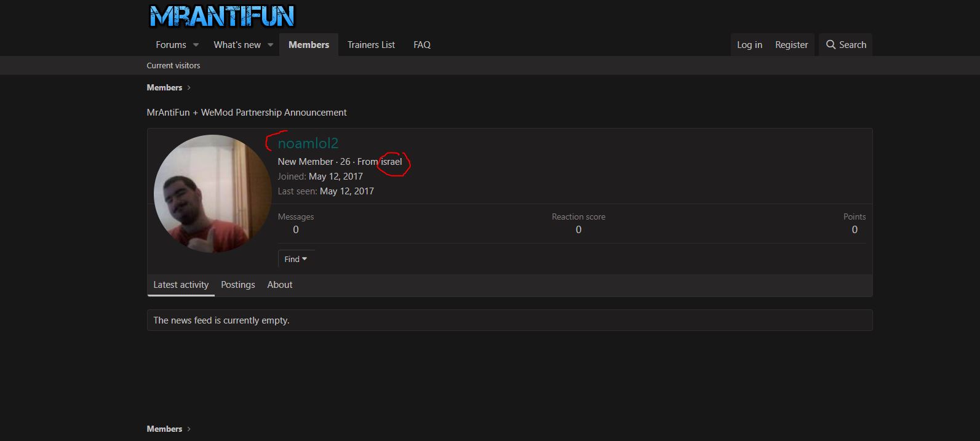Open the WeMod Partnership Announcement notice

[247, 113]
